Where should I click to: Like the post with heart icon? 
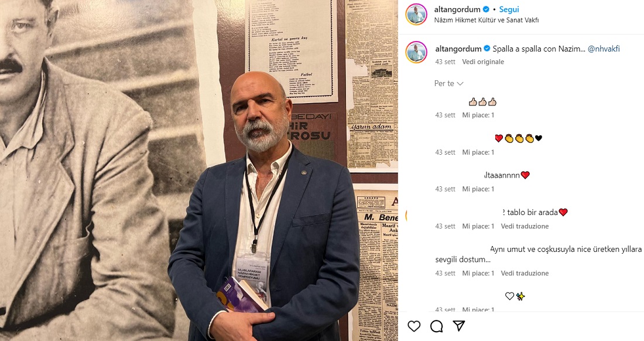click(414, 326)
